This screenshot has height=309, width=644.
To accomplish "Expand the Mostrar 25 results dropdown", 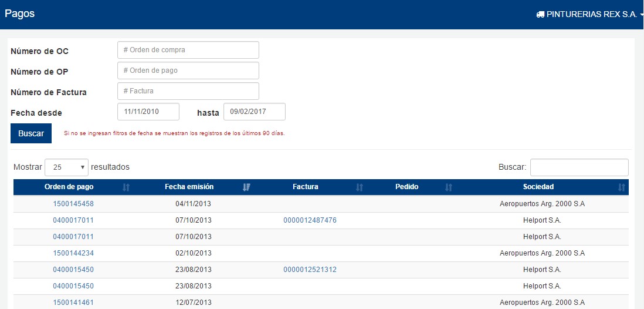I will [66, 167].
